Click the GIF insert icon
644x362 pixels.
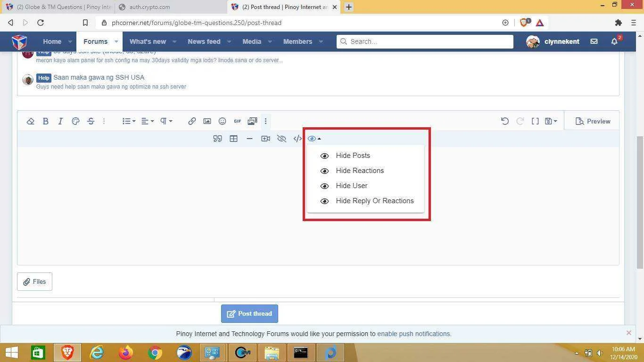(x=237, y=121)
